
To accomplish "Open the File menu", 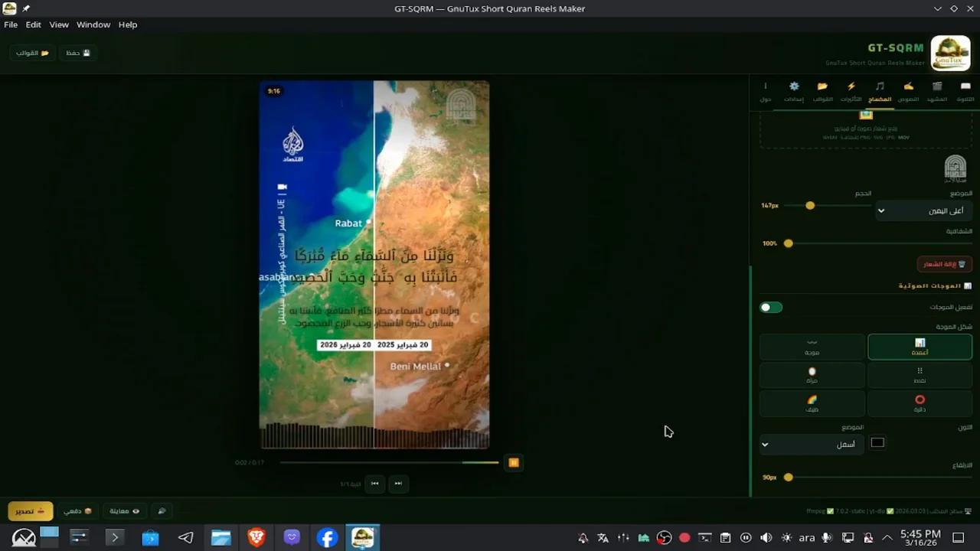I will [11, 24].
